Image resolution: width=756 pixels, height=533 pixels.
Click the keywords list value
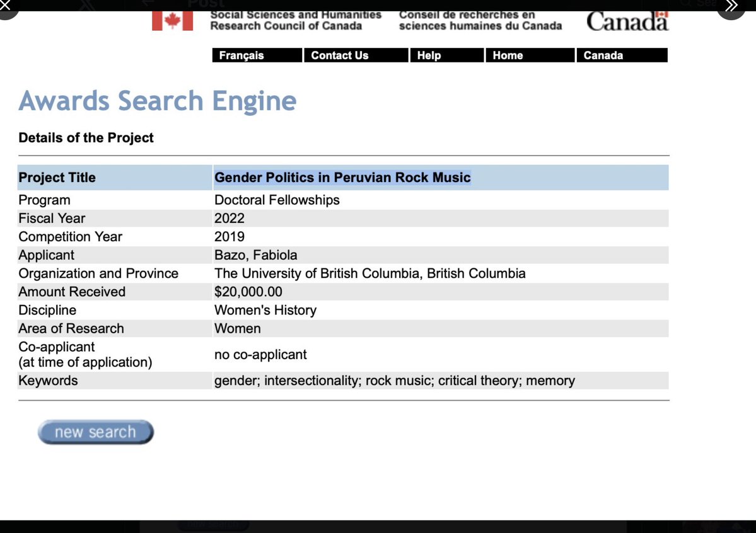394,381
